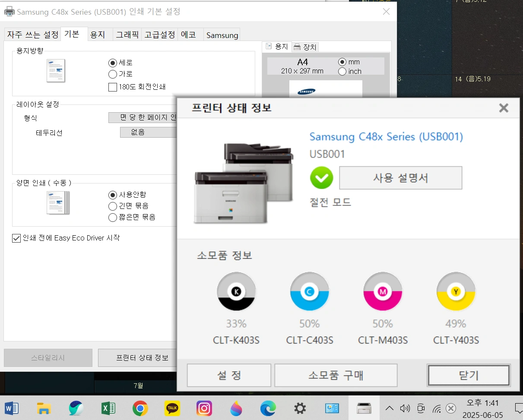
Task: Click the paper orientation preview icon
Action: (56, 70)
